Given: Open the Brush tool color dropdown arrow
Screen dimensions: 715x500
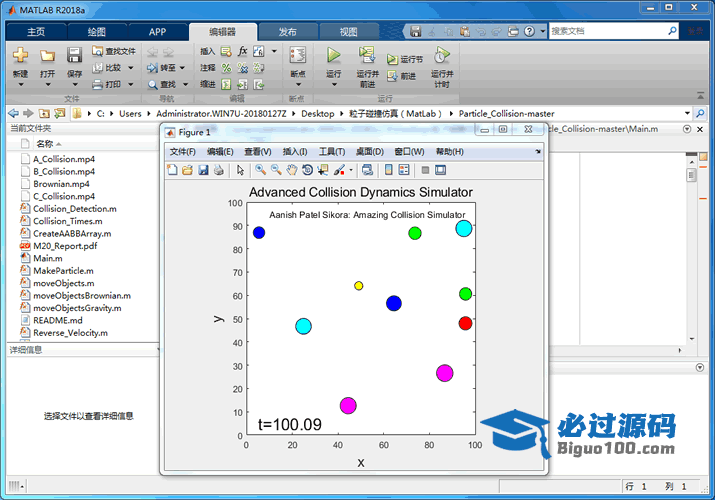Looking at the screenshot, I should tap(351, 170).
